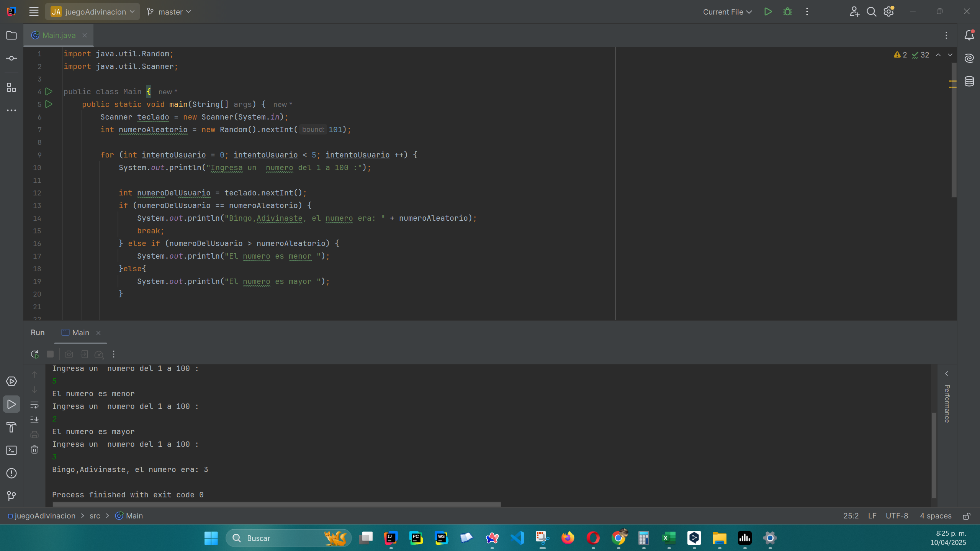Close Main run tab
Screen dimensions: 980x551
pos(98,333)
